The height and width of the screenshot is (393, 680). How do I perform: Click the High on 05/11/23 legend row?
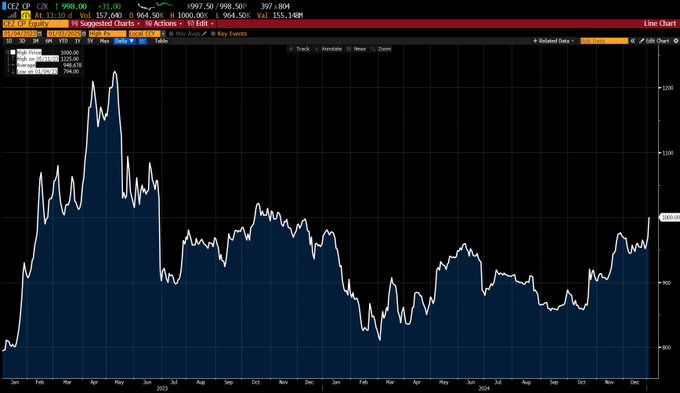(47, 59)
